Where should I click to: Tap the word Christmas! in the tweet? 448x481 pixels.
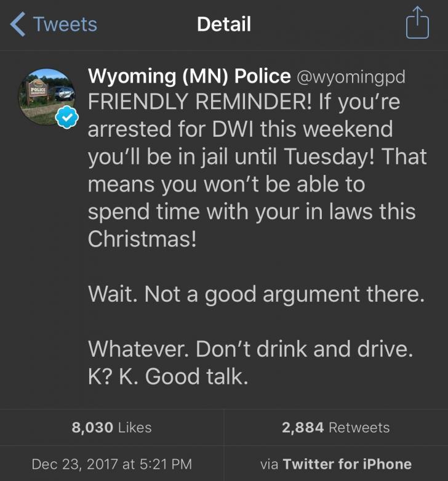click(142, 239)
